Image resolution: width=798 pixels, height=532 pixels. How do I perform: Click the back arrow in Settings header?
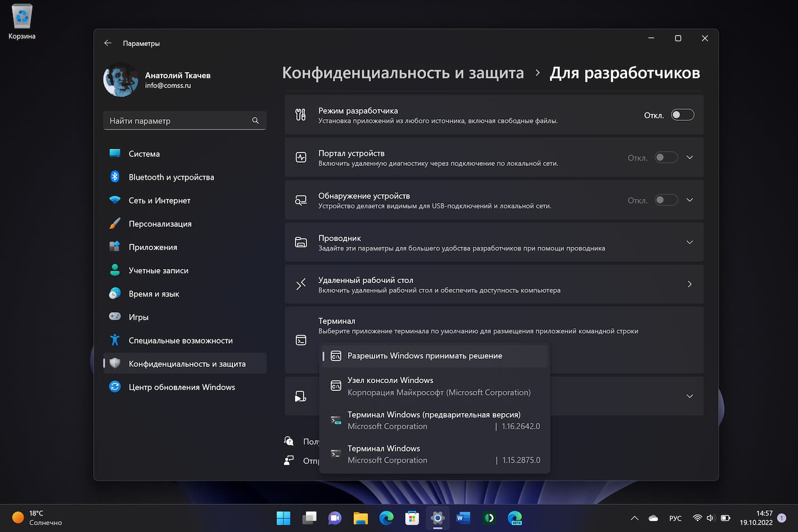108,43
